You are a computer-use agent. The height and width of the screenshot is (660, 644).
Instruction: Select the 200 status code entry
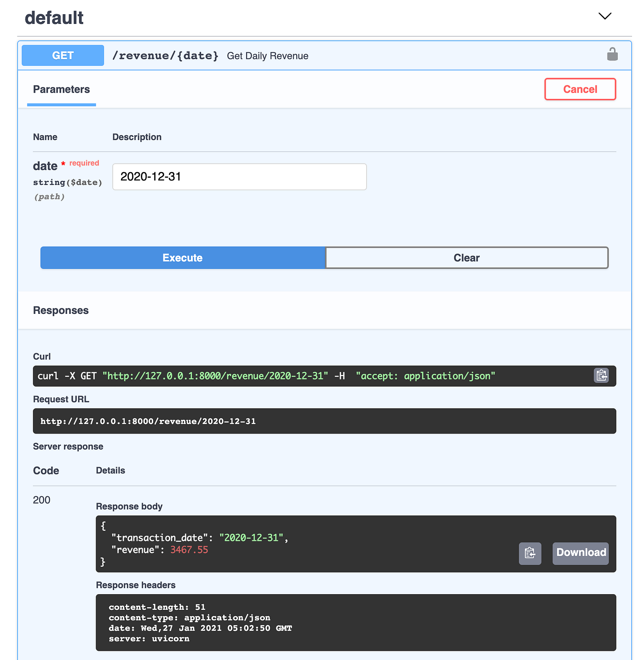(x=41, y=500)
